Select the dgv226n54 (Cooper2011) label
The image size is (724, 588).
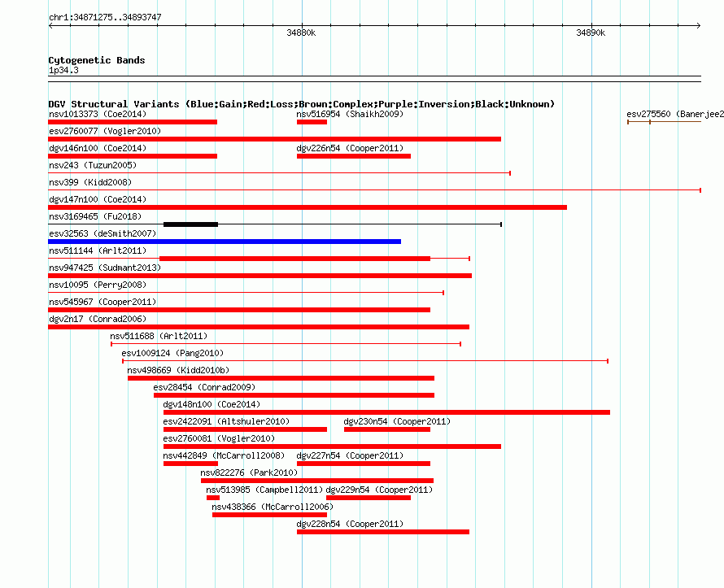pos(350,148)
